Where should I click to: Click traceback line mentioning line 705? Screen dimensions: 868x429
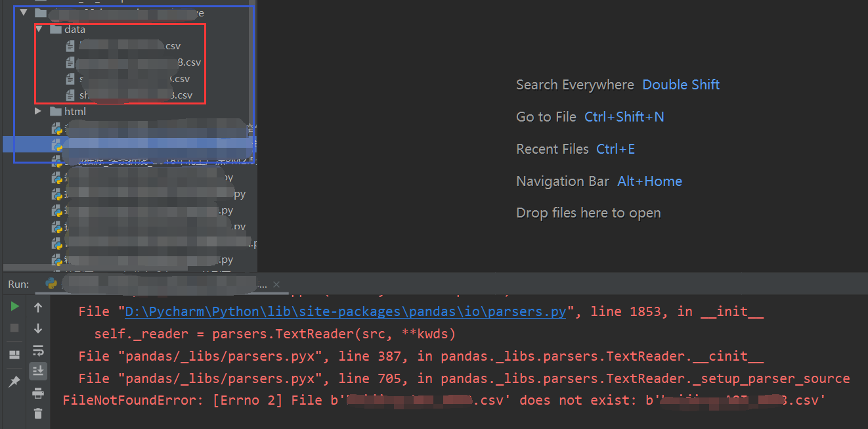[464, 378]
